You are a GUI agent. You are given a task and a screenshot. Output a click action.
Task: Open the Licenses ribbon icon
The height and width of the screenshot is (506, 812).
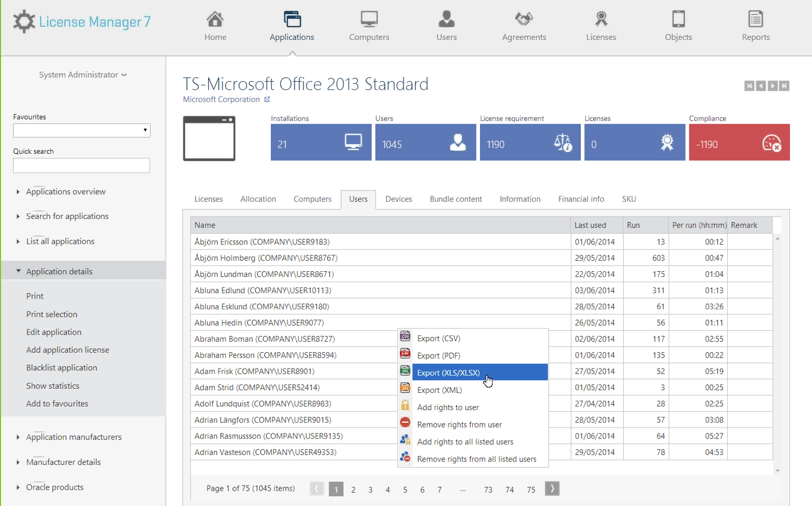click(x=601, y=19)
